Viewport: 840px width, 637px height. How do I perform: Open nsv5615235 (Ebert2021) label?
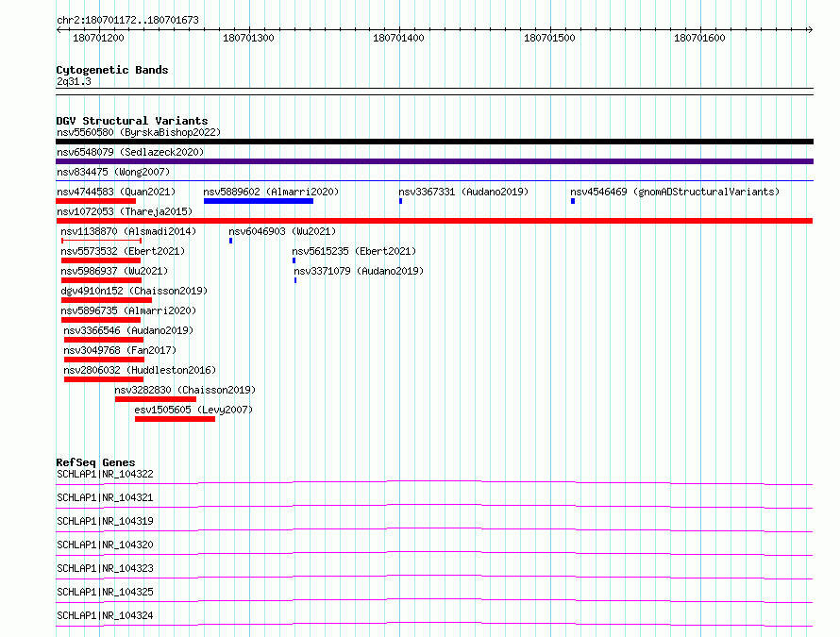pos(354,251)
